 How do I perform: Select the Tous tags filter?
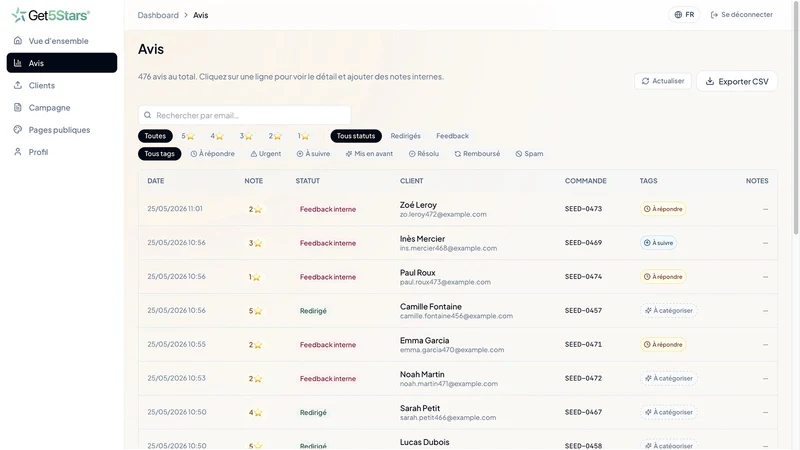tap(159, 154)
